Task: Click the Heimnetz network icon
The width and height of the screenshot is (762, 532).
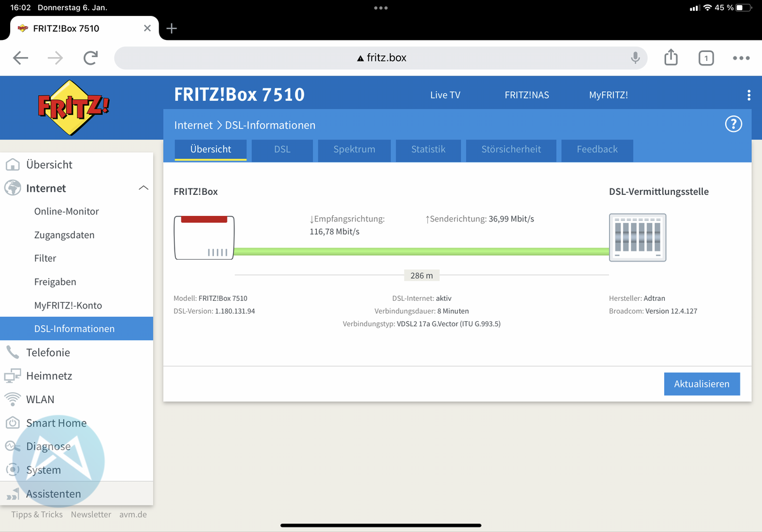Action: pos(12,376)
